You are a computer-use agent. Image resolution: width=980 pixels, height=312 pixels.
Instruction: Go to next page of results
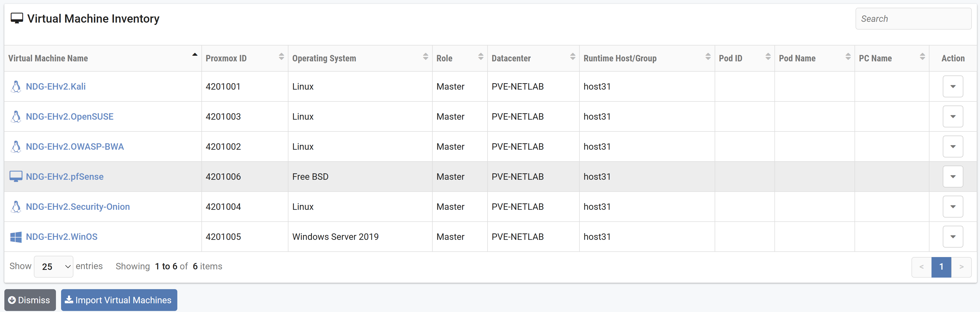[x=961, y=267]
